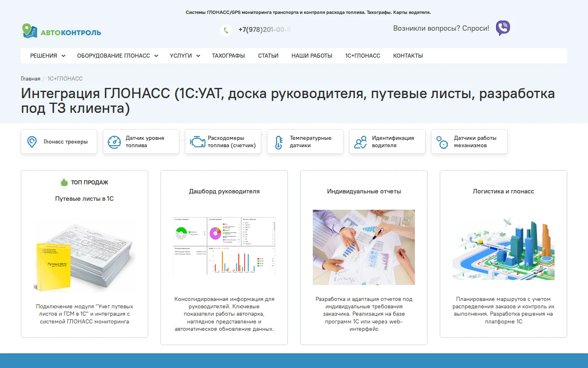Click the isometric city logistics image
Screen dimensions: 588x368
503,249
